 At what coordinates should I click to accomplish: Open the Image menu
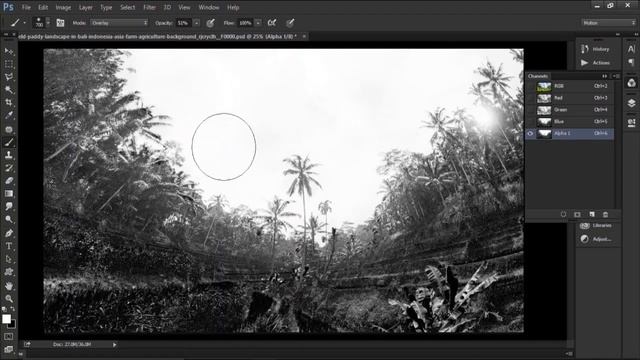tap(63, 7)
